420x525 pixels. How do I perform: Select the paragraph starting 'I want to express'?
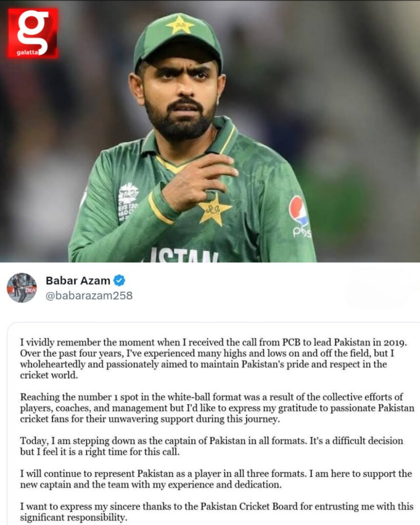coord(217,512)
